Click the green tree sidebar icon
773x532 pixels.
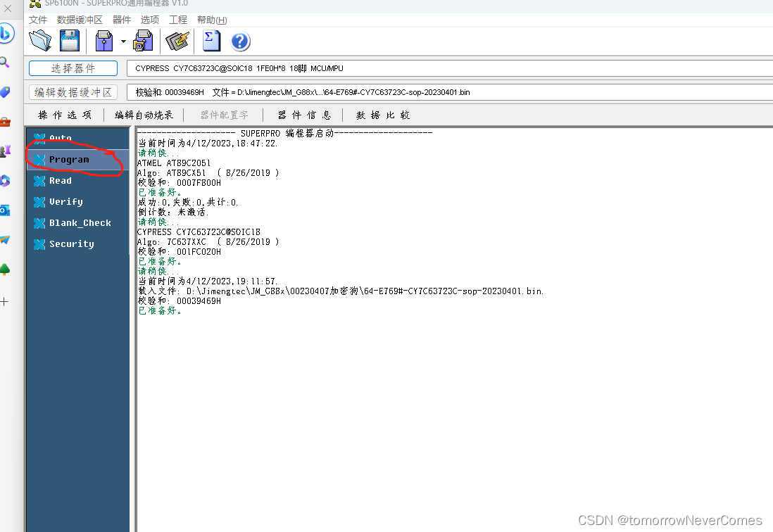coord(5,270)
